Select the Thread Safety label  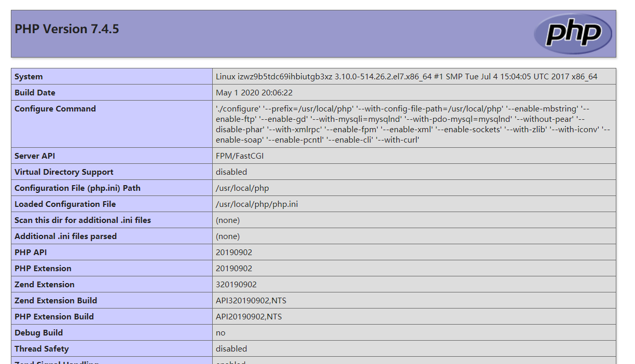pyautogui.click(x=42, y=349)
